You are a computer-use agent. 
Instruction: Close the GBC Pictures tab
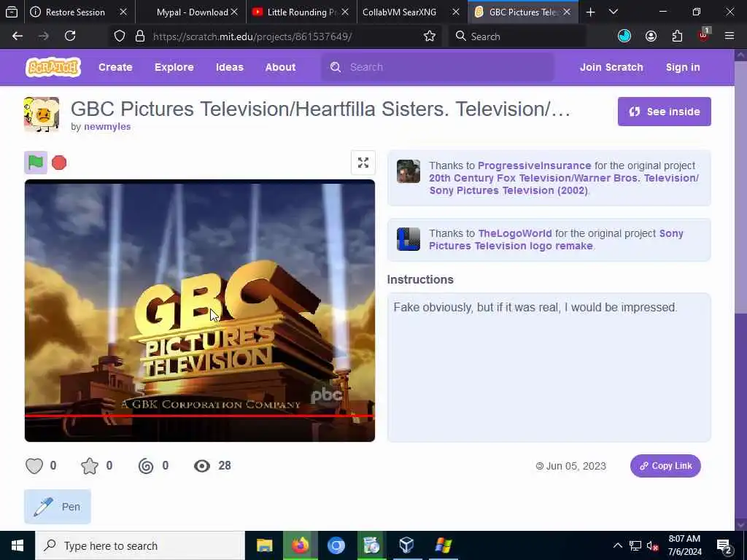[566, 12]
